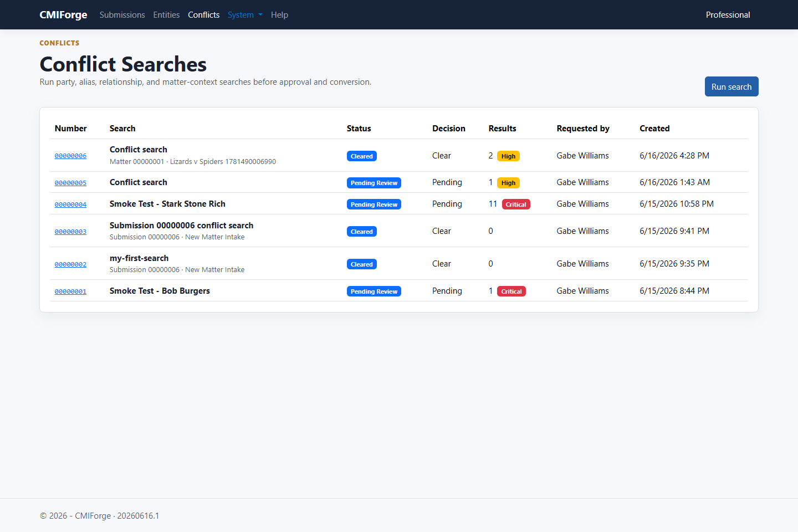798x532 pixels.
Task: Click the Created column header
Action: pyautogui.click(x=654, y=129)
